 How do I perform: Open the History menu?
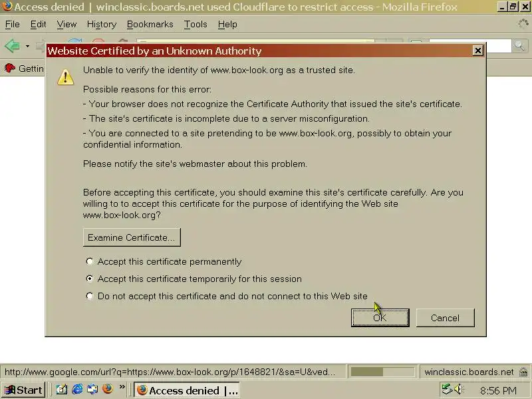[x=102, y=25]
